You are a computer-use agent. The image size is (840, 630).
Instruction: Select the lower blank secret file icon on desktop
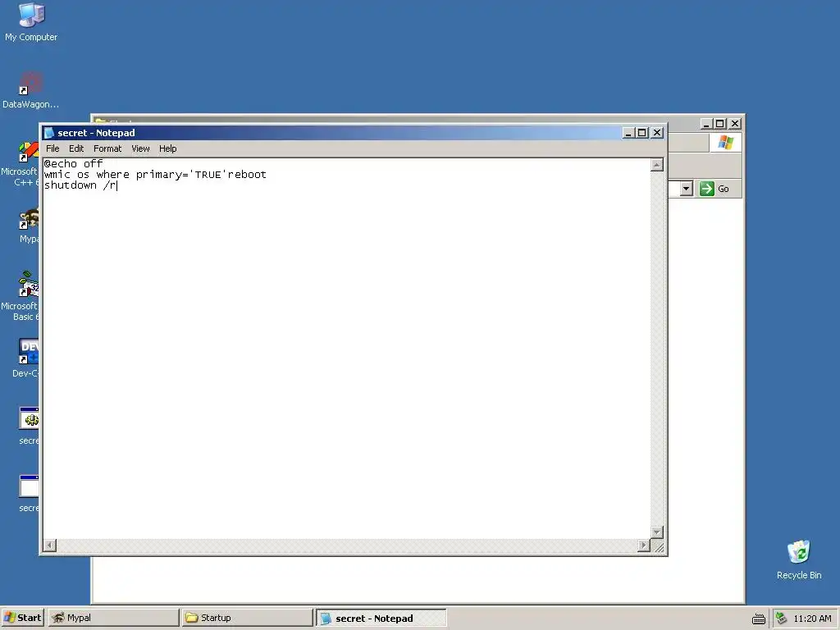[29, 493]
